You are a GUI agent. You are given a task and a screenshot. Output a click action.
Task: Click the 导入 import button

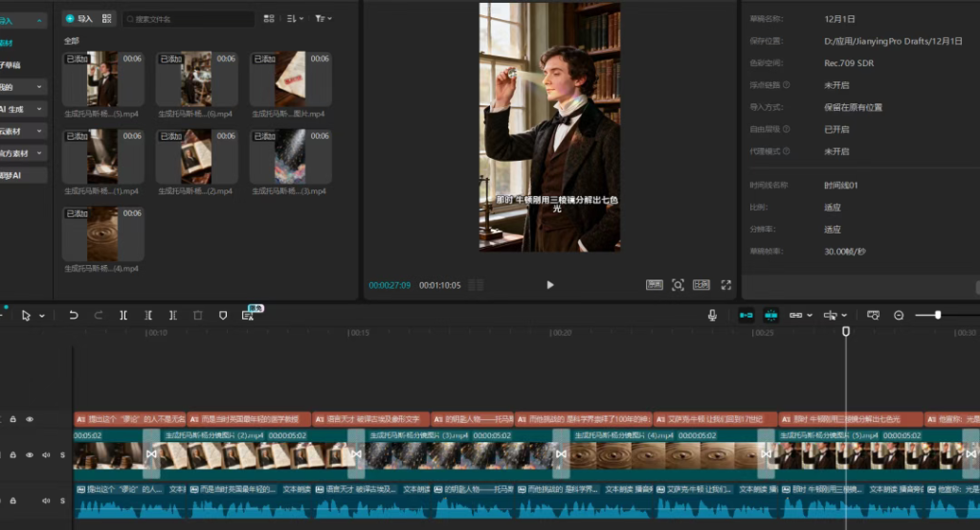[79, 18]
